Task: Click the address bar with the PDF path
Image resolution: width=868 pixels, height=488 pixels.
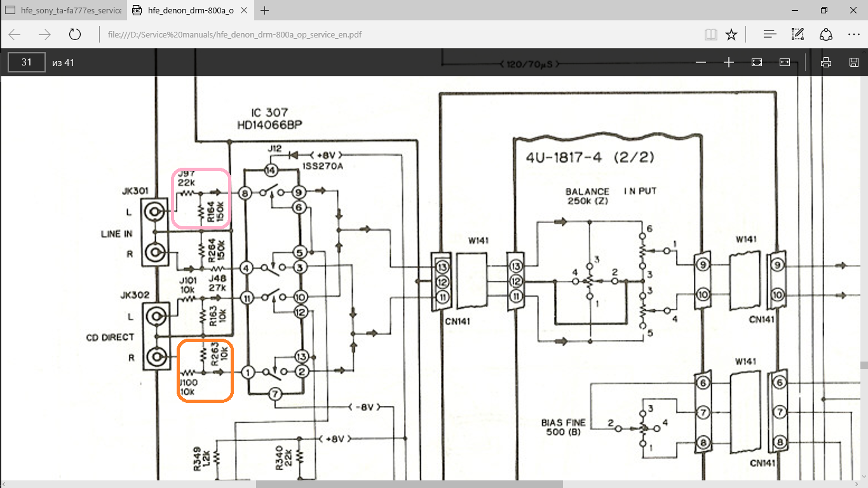Action: pyautogui.click(x=381, y=34)
